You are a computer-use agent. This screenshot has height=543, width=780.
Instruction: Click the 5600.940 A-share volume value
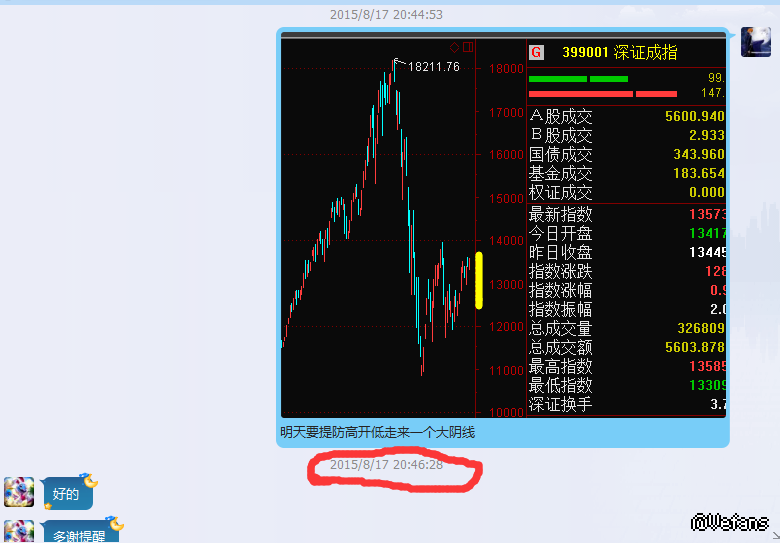point(695,116)
